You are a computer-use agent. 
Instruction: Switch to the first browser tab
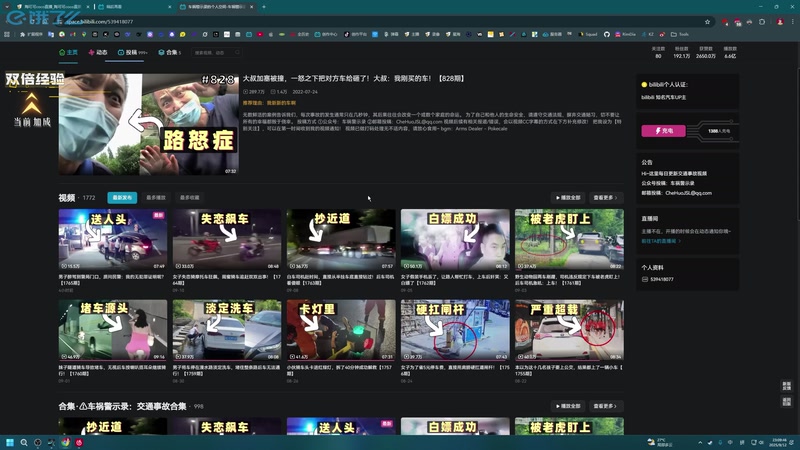coord(54,7)
